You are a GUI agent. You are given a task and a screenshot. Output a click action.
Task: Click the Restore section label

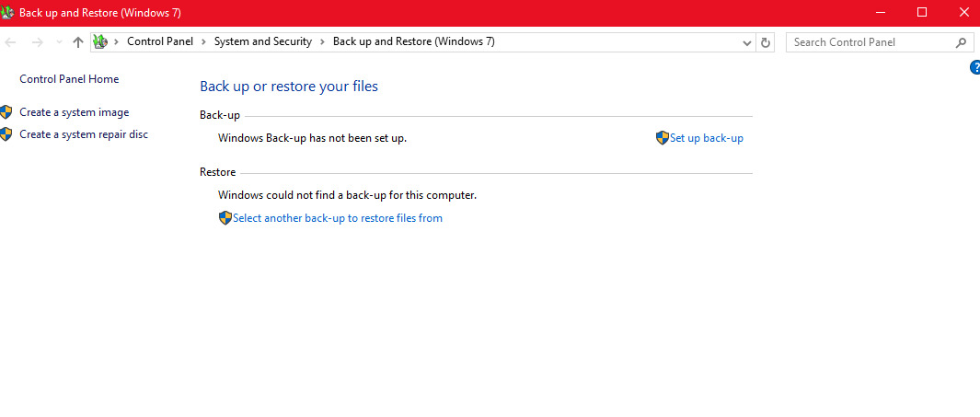click(x=217, y=172)
